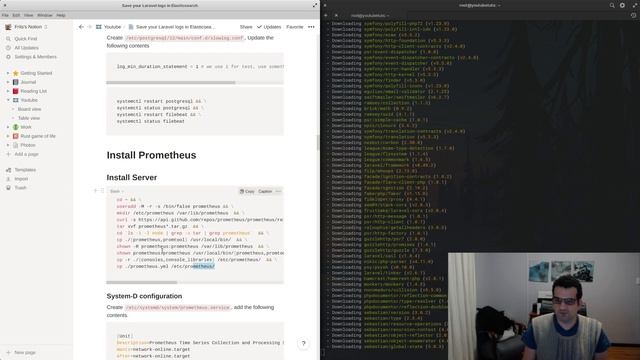Toggle fullscreen on the Notion window
The height and width of the screenshot is (360, 640).
click(x=315, y=5)
